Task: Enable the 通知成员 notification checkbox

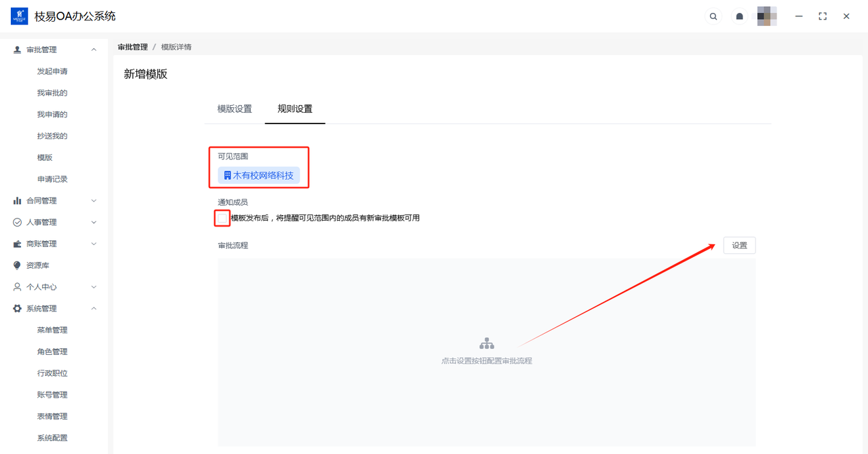Action: (222, 218)
